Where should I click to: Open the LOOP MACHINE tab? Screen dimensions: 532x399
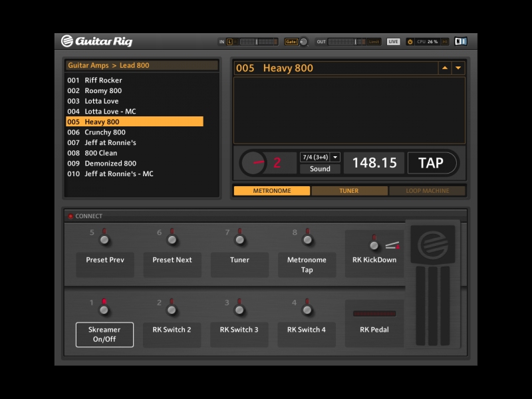click(x=427, y=191)
